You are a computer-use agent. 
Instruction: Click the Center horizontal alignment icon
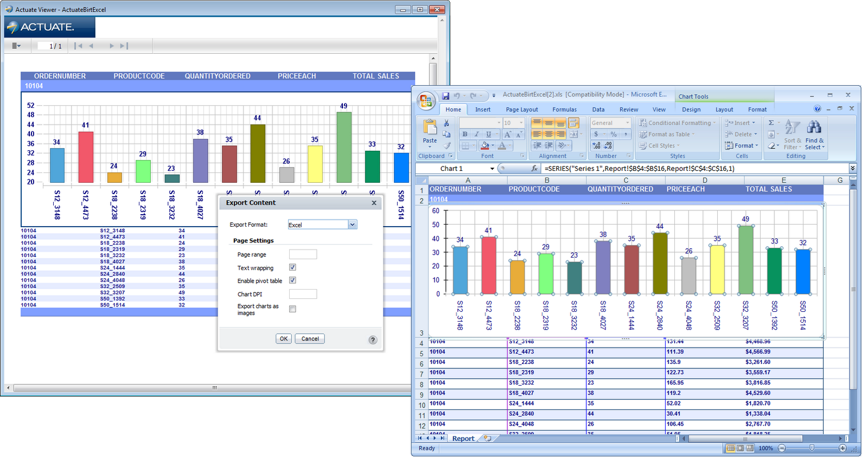pos(548,134)
